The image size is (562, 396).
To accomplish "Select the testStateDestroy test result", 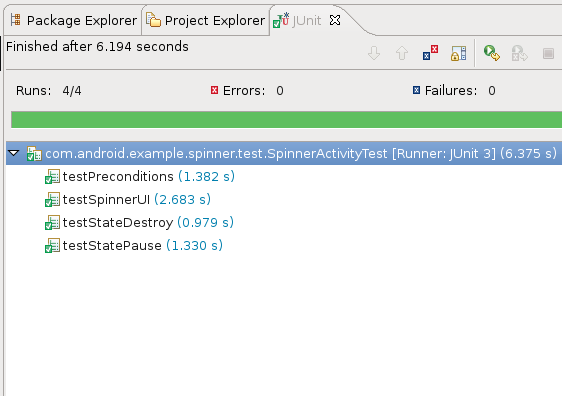I will pos(139,223).
